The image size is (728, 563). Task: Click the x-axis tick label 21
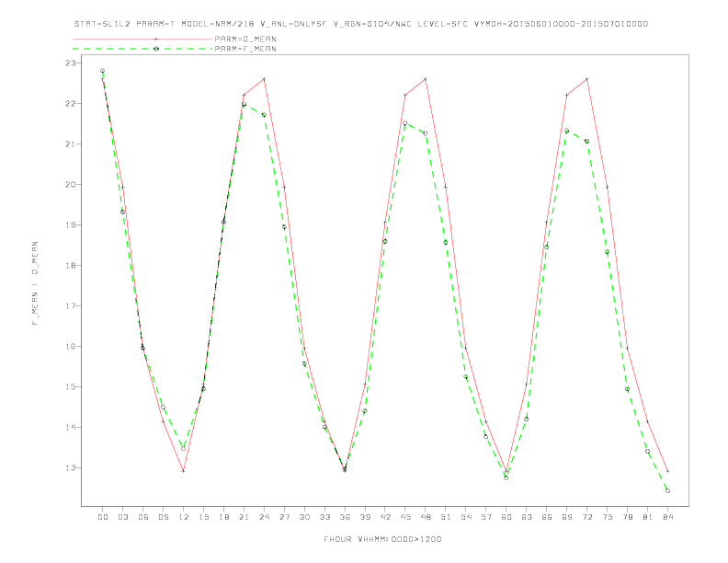pyautogui.click(x=244, y=517)
